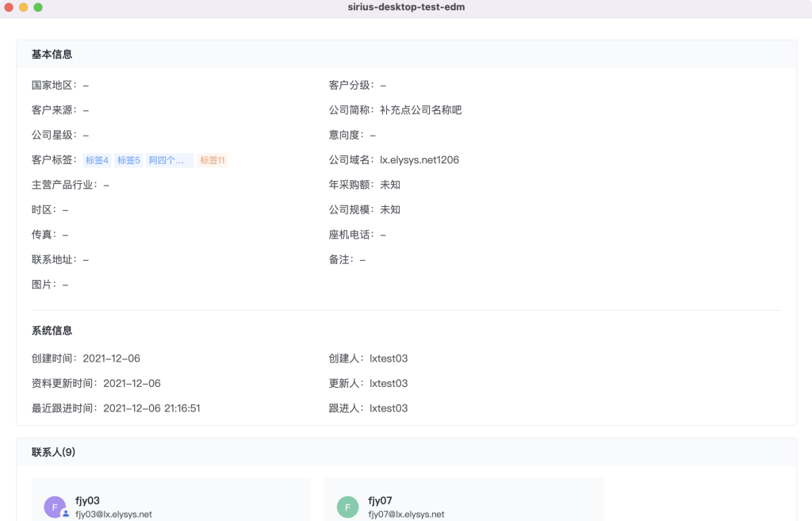Screen dimensions: 812x521
Task: Click the 系统信息 section heading
Action: tap(52, 331)
